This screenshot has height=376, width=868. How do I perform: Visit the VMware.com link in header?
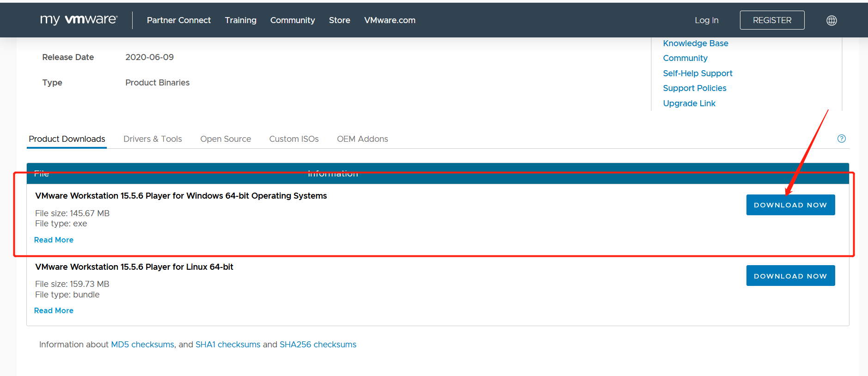390,20
